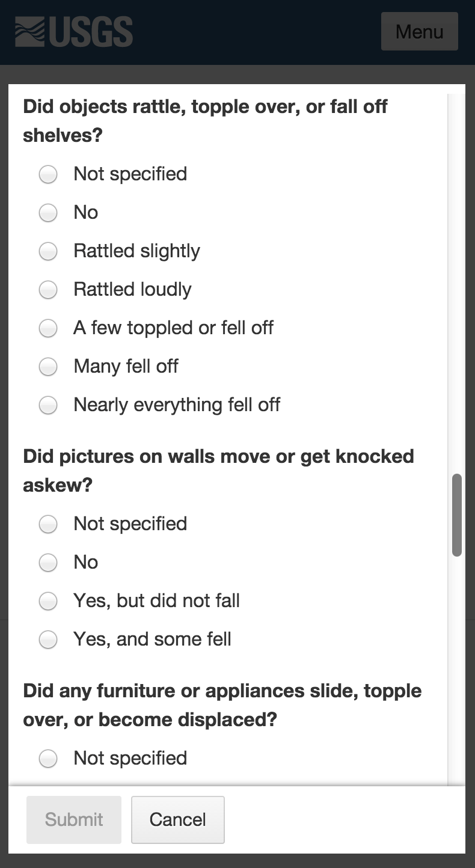Select 'Not specified' for pictures on walls
The height and width of the screenshot is (868, 475).
click(48, 524)
